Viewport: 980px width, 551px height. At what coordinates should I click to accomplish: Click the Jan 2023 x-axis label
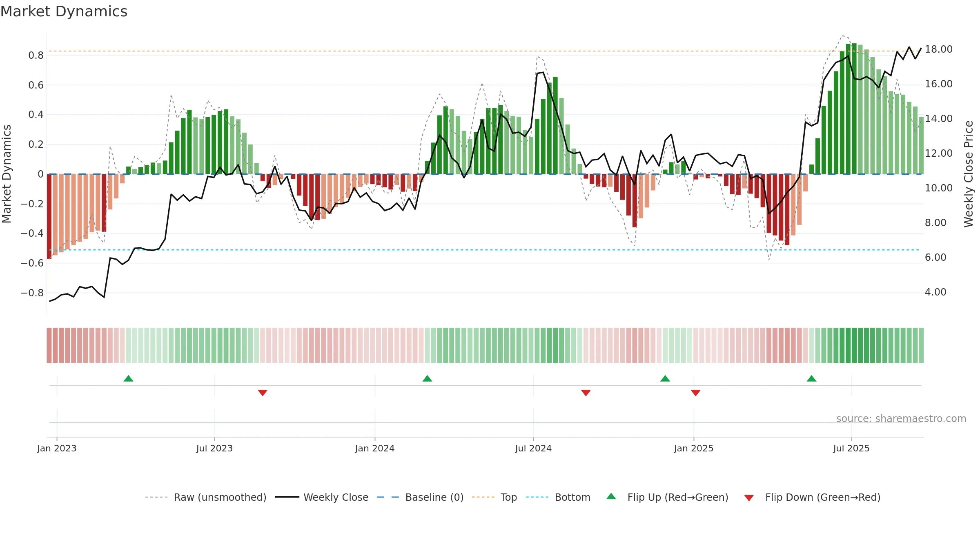tap(57, 448)
